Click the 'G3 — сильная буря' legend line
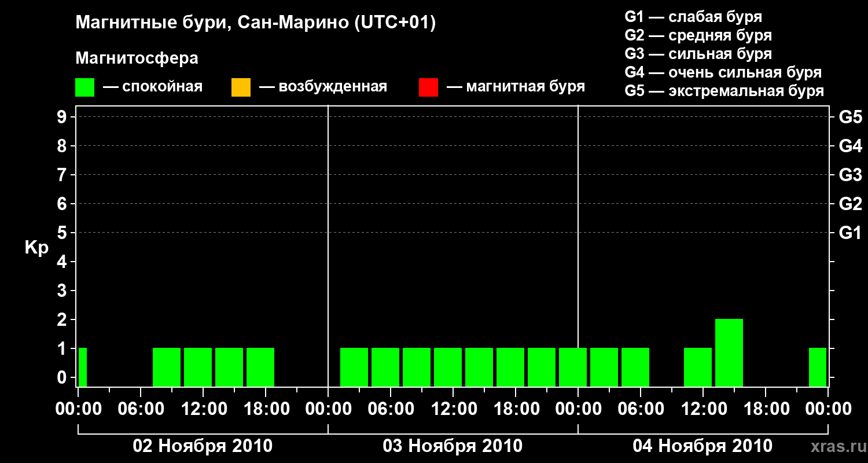Image resolution: width=868 pixels, height=463 pixels. point(698,54)
